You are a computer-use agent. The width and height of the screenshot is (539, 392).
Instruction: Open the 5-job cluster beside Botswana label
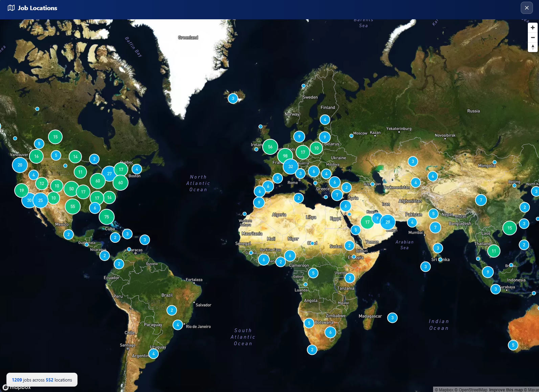pos(309,323)
